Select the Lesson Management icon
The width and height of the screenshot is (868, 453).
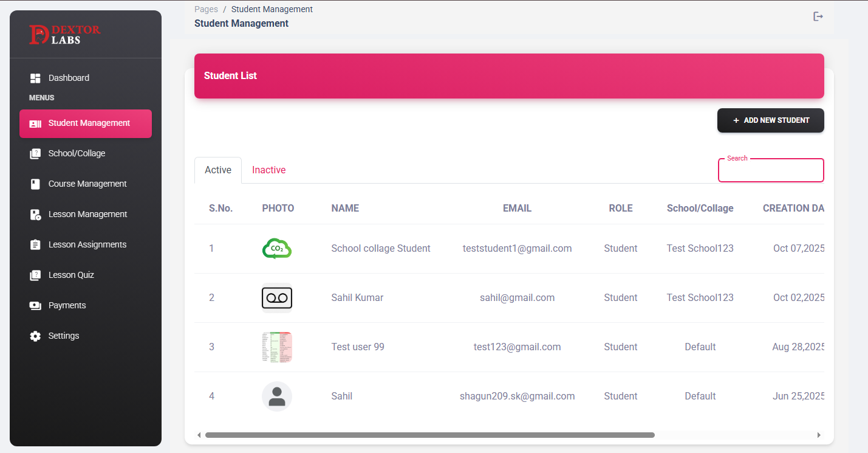coord(35,214)
